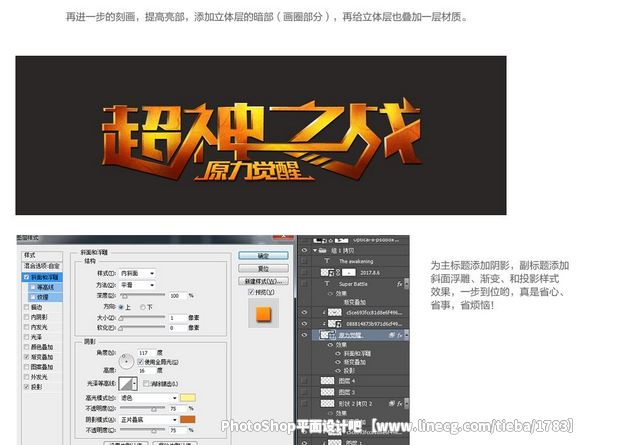629x445 pixels.
Task: Click the T icon of The awakening layer
Action: click(327, 261)
